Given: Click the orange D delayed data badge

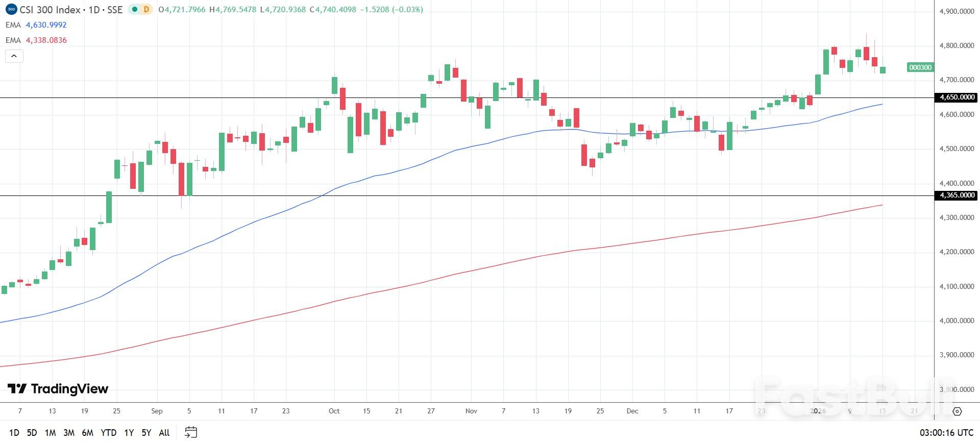Looking at the screenshot, I should pyautogui.click(x=146, y=9).
